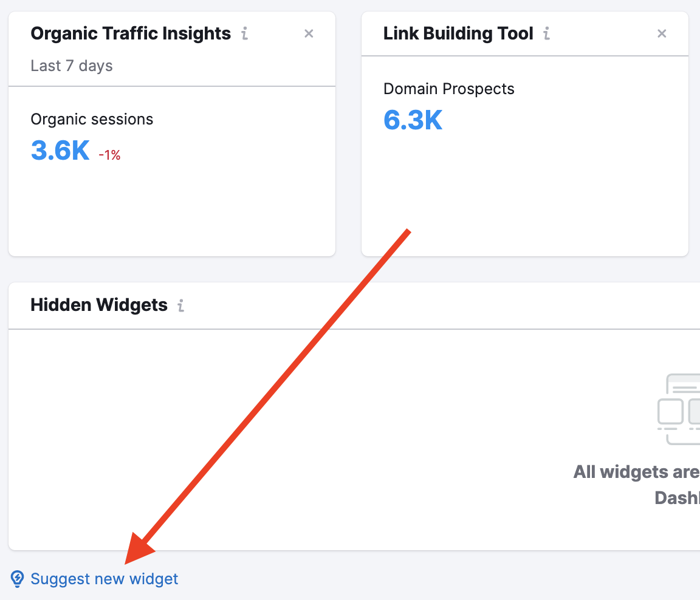The height and width of the screenshot is (600, 700).
Task: Remove the Link Building Tool widget
Action: click(x=662, y=33)
